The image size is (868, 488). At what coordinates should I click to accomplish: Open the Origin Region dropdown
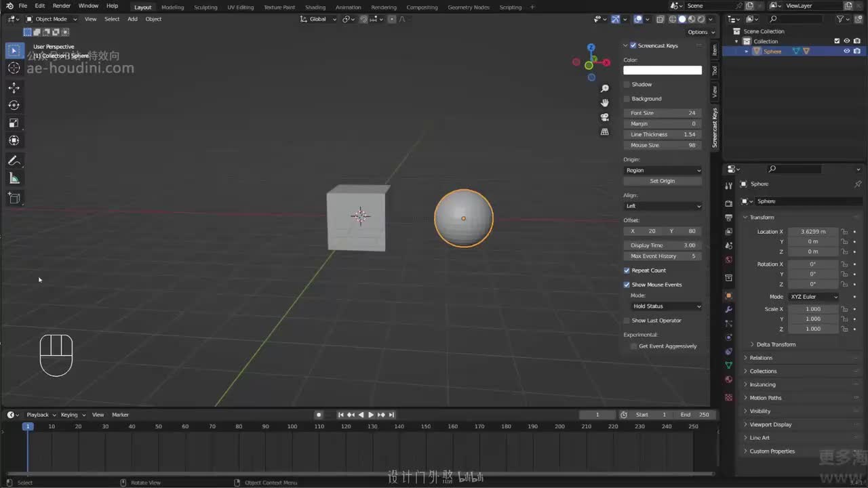[x=663, y=170]
